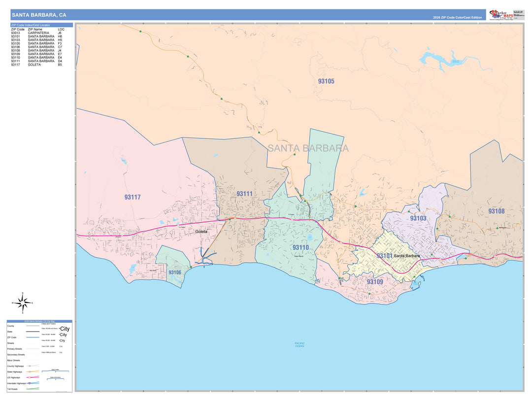Image resolution: width=532 pixels, height=401 pixels.
Task: Click the SANTA BARBARA, CA title text
Action: (x=39, y=15)
